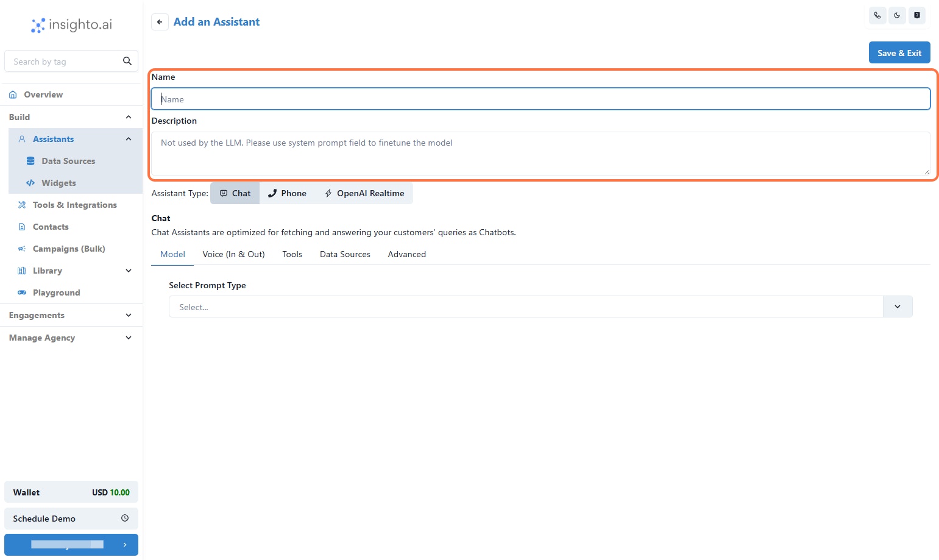The width and height of the screenshot is (939, 560).
Task: Click the Library books icon
Action: (22, 271)
